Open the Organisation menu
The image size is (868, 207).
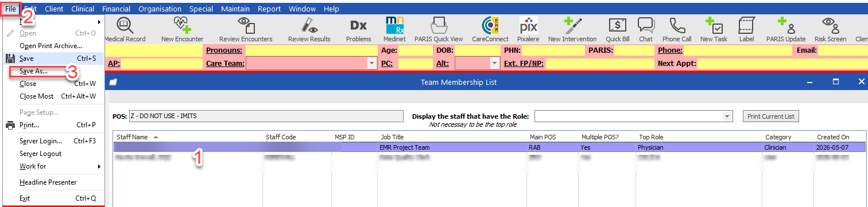point(160,9)
